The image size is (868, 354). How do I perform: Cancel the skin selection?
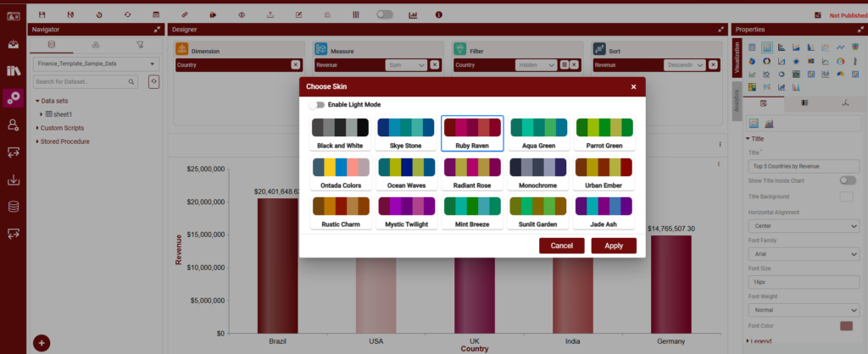click(x=561, y=245)
